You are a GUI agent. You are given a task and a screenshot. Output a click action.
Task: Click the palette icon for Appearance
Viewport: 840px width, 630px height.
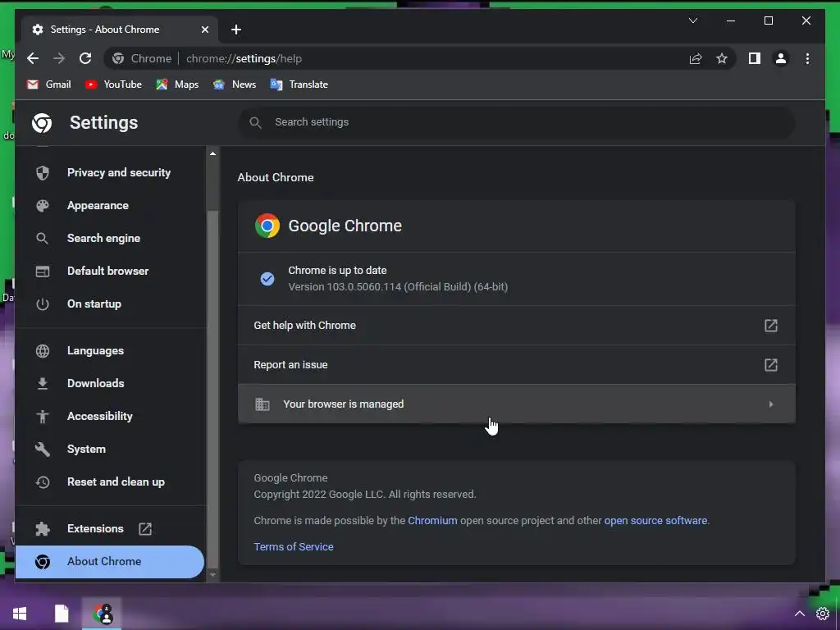(x=43, y=206)
